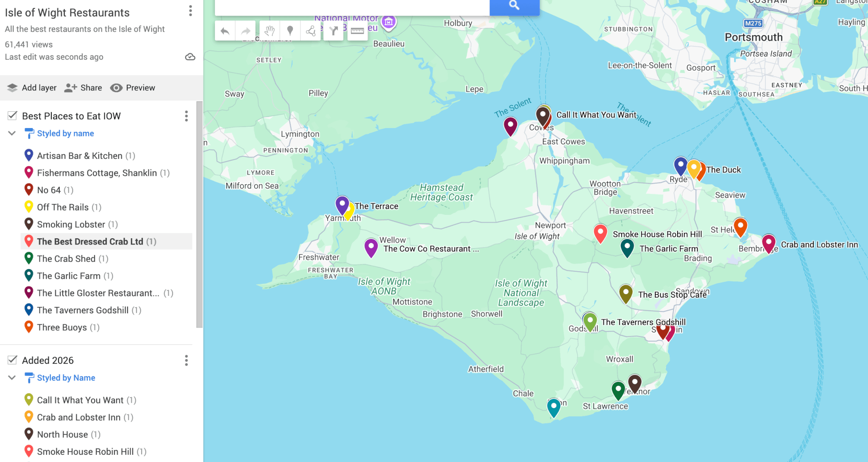Select The Best Dressed Crab Ltd item
This screenshot has height=462, width=868.
[x=106, y=242]
